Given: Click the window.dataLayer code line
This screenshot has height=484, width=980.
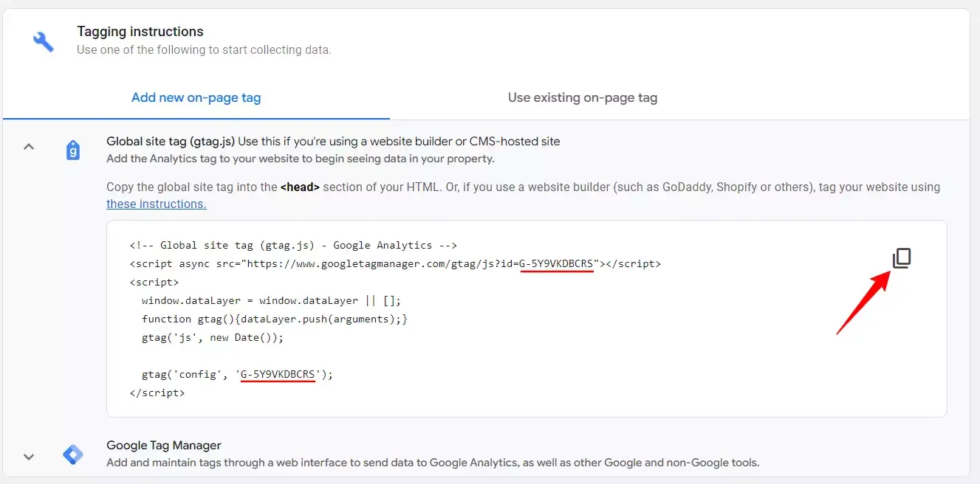Looking at the screenshot, I should coord(271,300).
